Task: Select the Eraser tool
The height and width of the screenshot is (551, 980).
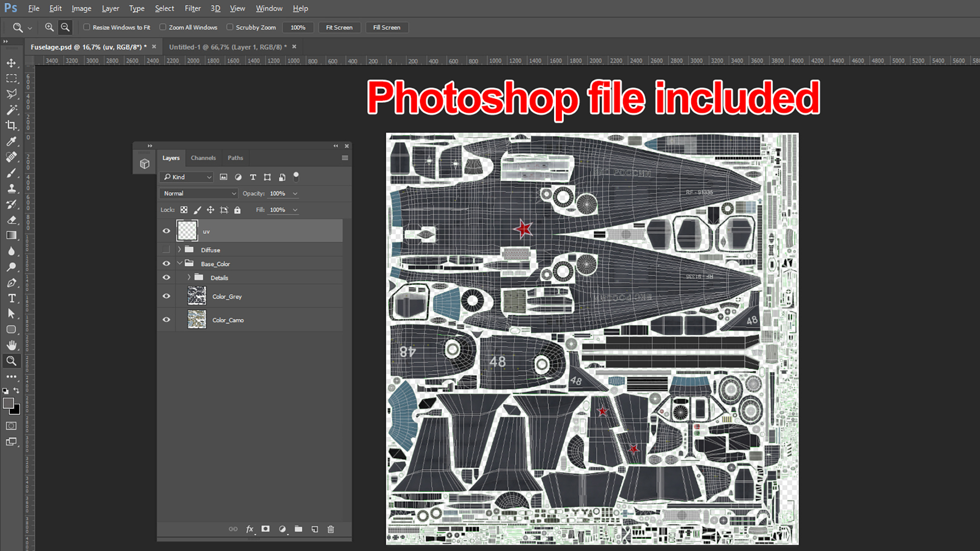Action: [11, 220]
